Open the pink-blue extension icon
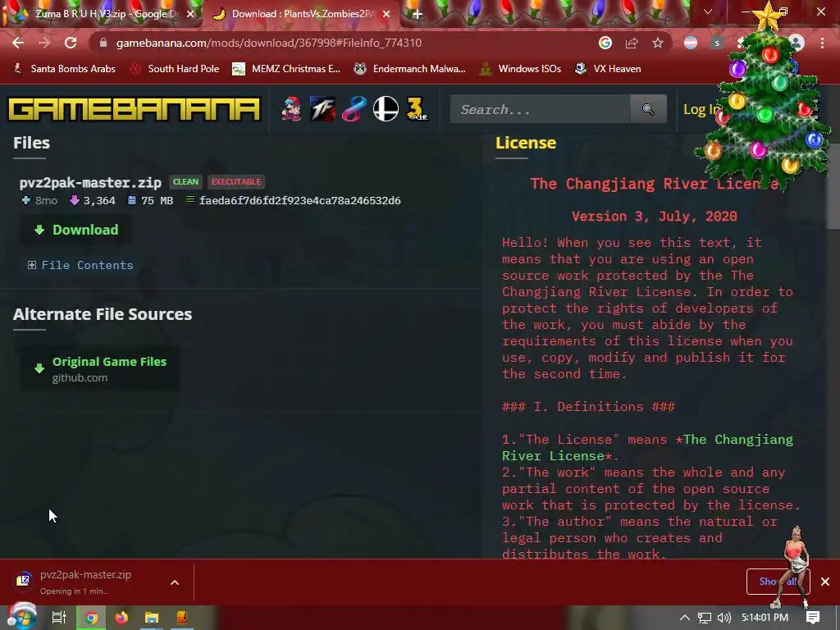 [x=691, y=43]
